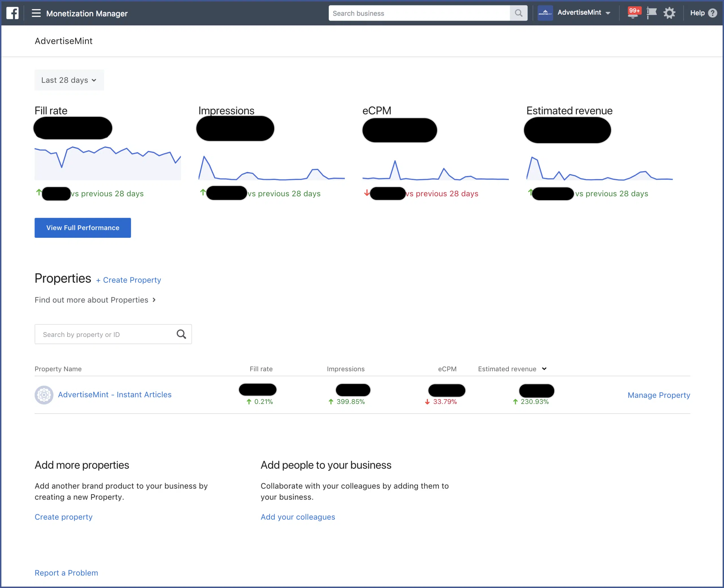Open the AdvertiseMint business switcher dropdown
The height and width of the screenshot is (588, 724).
[584, 12]
